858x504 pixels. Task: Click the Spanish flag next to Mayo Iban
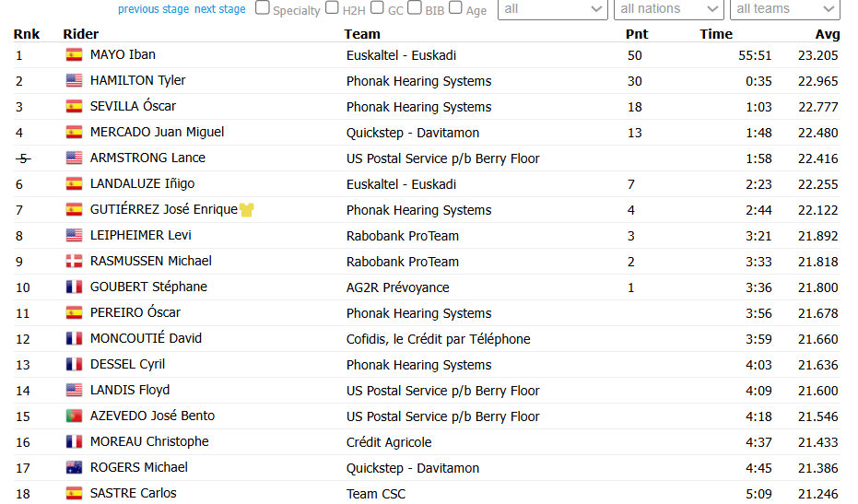point(74,55)
